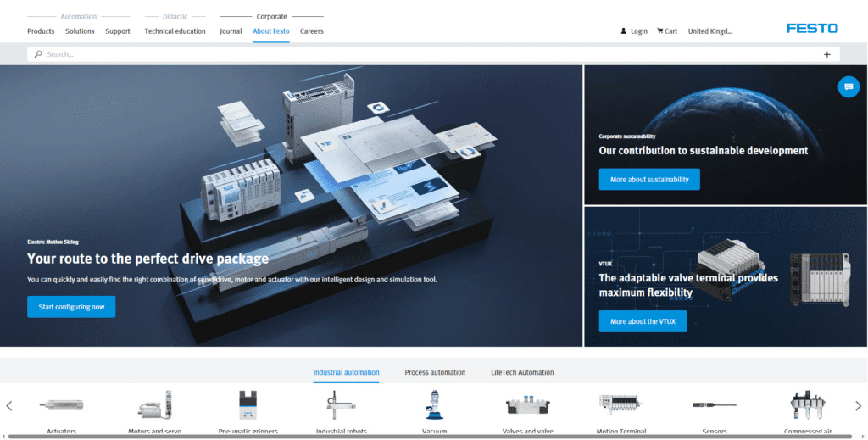The image size is (868, 440).
Task: Click the magnifier search icon
Action: click(x=38, y=54)
